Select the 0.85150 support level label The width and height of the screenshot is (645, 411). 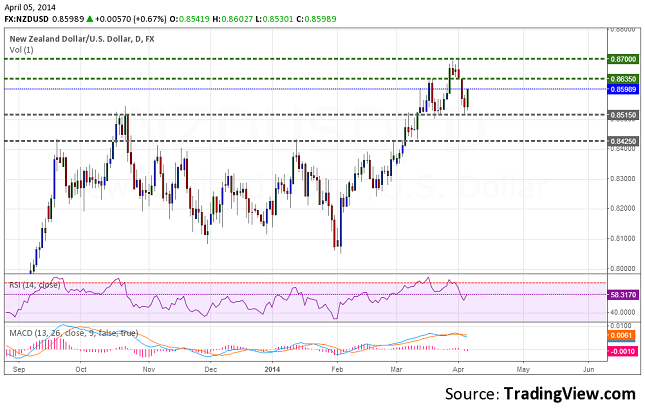click(x=623, y=115)
